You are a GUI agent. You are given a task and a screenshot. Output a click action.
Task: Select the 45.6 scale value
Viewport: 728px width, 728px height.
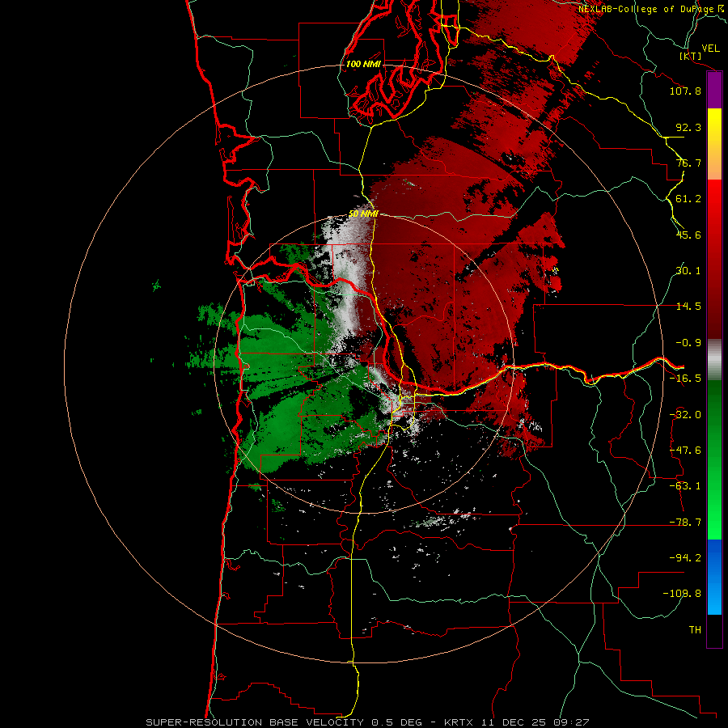(688, 235)
